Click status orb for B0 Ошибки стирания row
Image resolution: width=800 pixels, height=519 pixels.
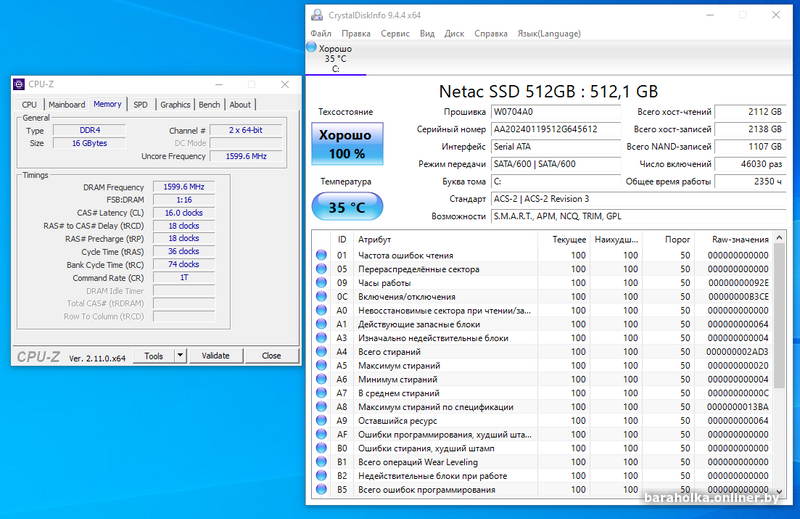point(321,448)
